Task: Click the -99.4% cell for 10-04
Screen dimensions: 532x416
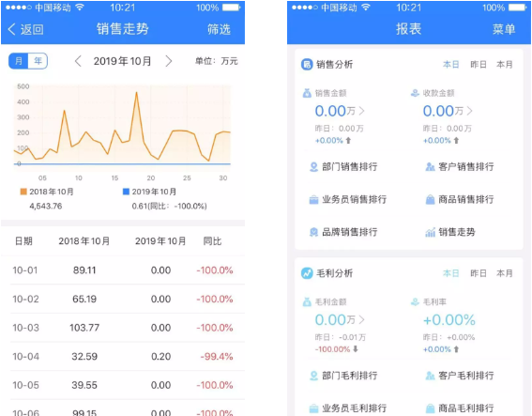Action: (217, 357)
